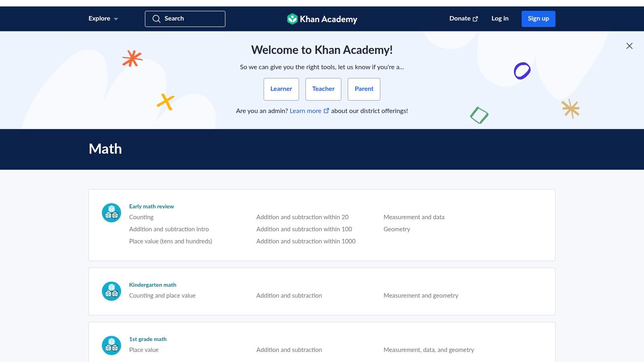Open Addition and subtraction within 1000
The height and width of the screenshot is (362, 644).
pos(305,241)
